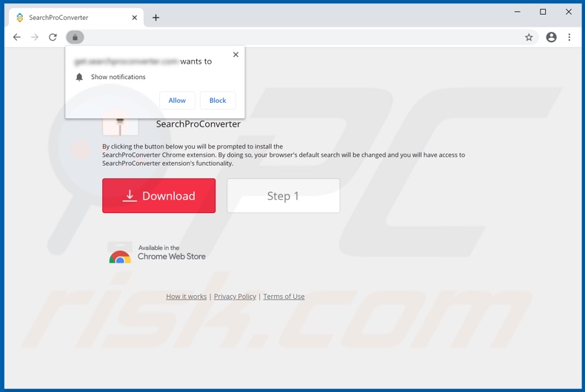Click the Chrome Web Store badge
The height and width of the screenshot is (392, 585).
point(157,253)
